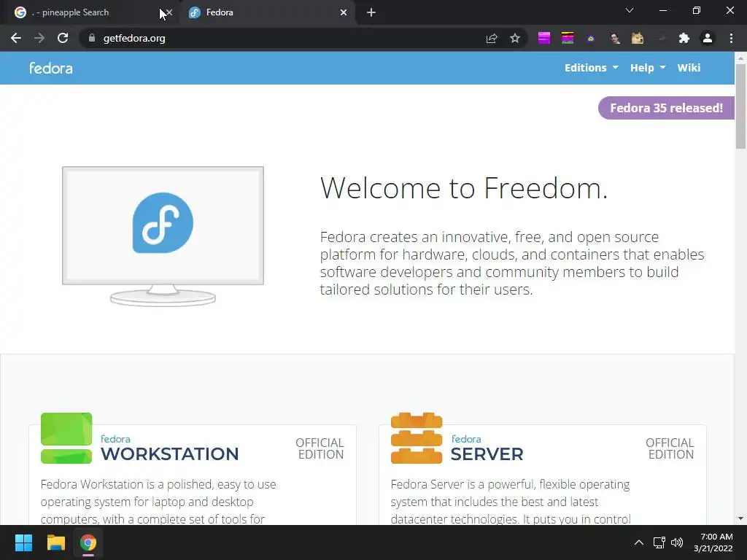Click the green Workstation edition icon
747x560 pixels.
pyautogui.click(x=66, y=438)
